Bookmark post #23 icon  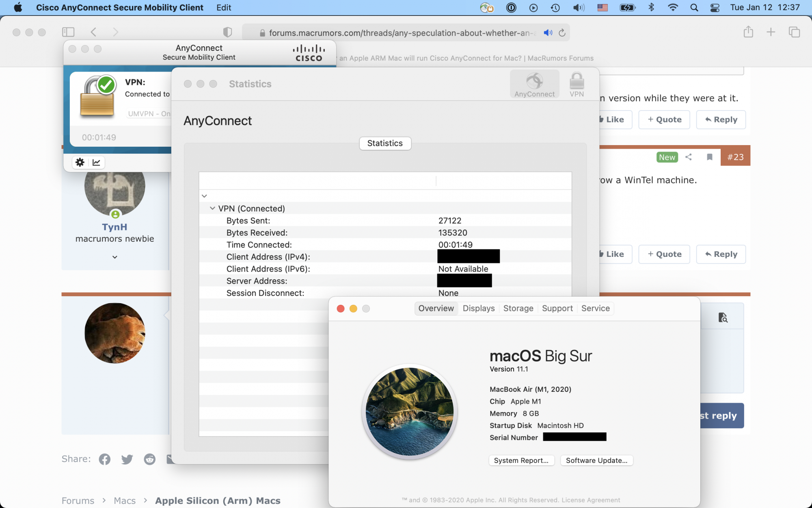coord(710,157)
